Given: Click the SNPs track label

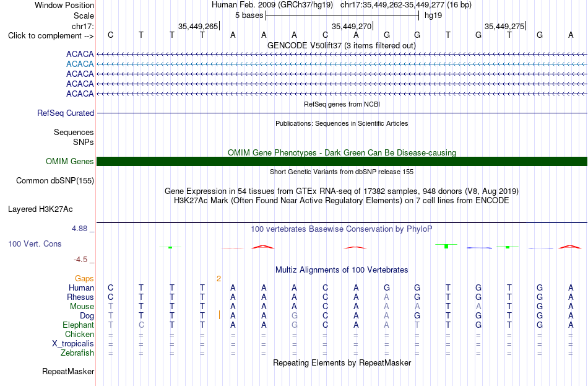Looking at the screenshot, I should tap(84, 143).
